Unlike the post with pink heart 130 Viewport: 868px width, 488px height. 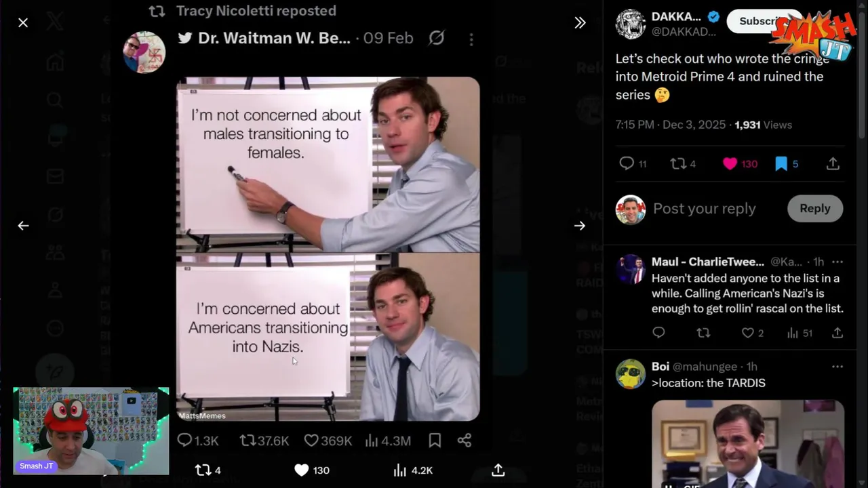coord(730,163)
